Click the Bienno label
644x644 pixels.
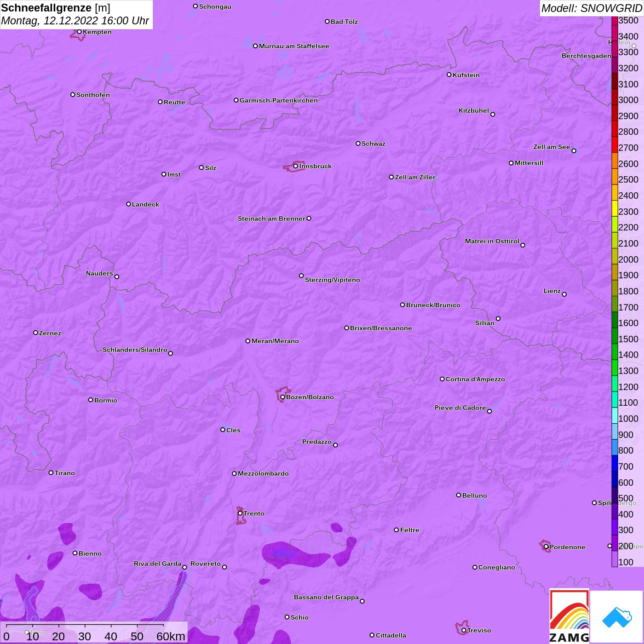(x=90, y=553)
